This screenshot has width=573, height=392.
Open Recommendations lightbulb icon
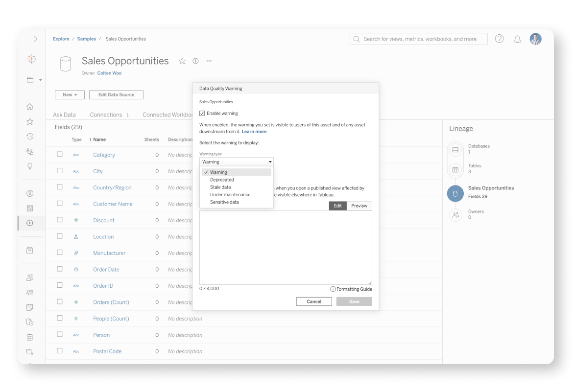point(30,166)
